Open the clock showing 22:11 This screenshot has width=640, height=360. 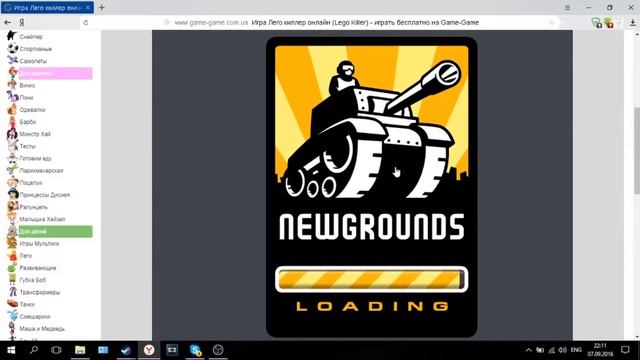pos(600,350)
